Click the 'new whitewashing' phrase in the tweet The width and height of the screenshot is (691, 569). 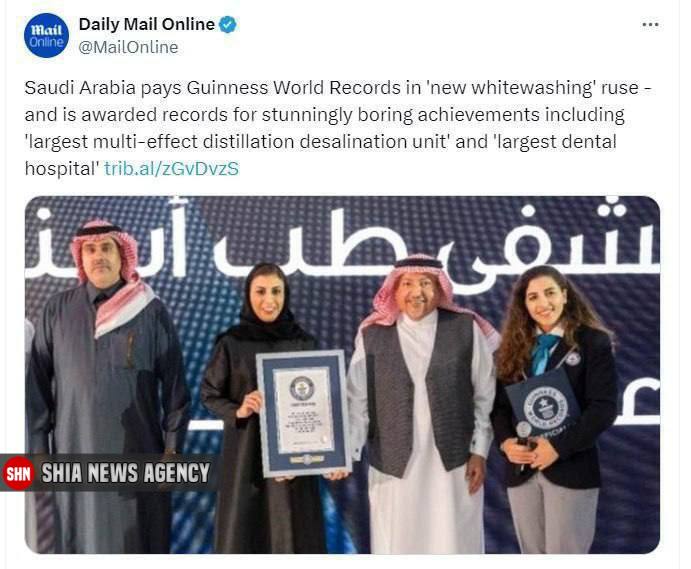512,88
